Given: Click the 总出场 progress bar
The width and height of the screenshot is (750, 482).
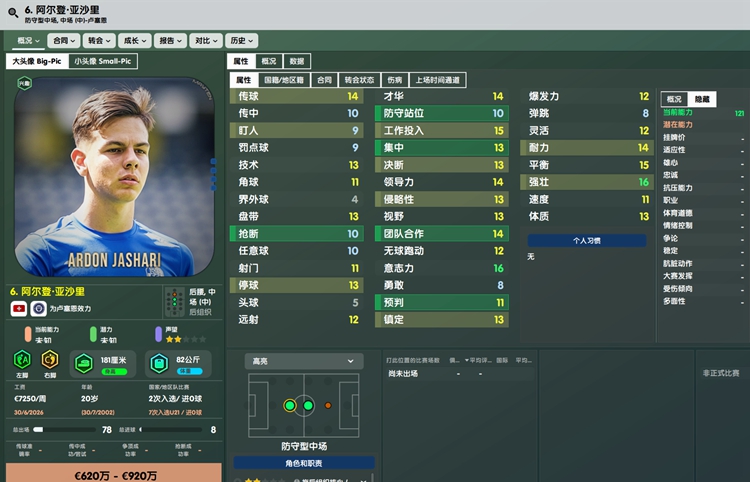Looking at the screenshot, I should pos(65,430).
